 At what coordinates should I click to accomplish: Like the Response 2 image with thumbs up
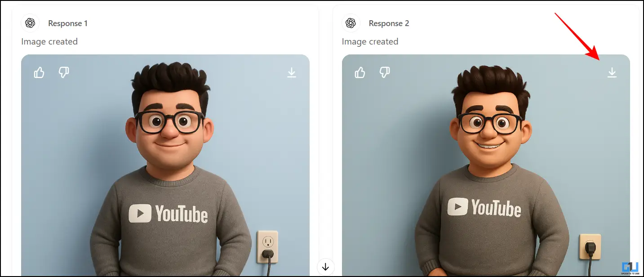(360, 72)
